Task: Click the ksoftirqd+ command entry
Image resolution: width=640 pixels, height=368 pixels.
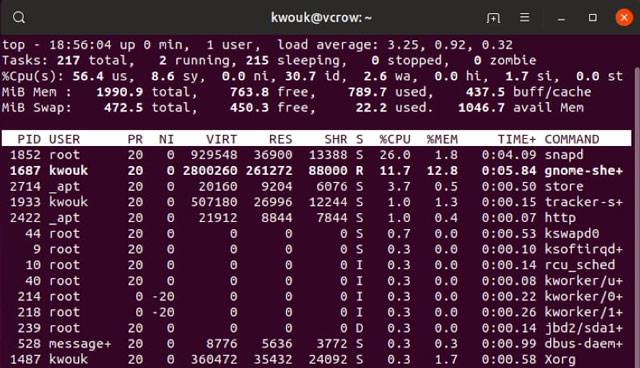Action: [x=584, y=249]
